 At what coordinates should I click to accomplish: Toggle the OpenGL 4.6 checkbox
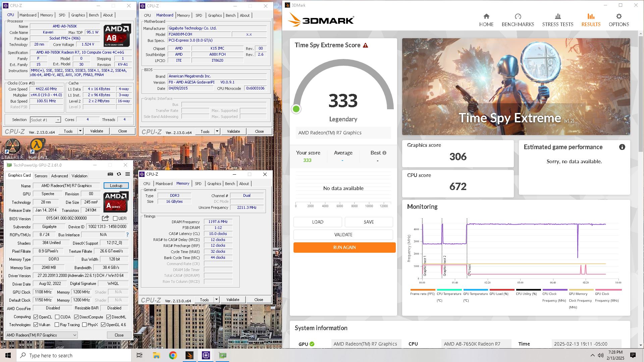[103, 325]
